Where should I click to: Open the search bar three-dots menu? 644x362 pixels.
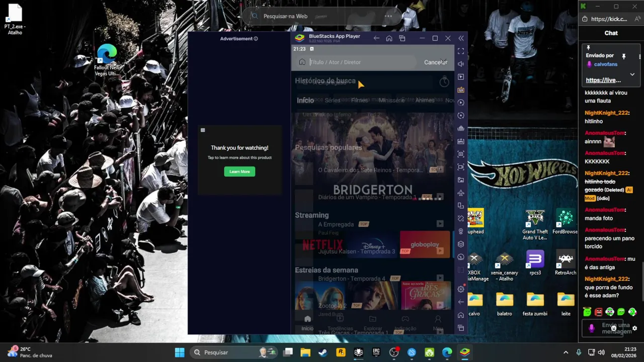pos(388,16)
